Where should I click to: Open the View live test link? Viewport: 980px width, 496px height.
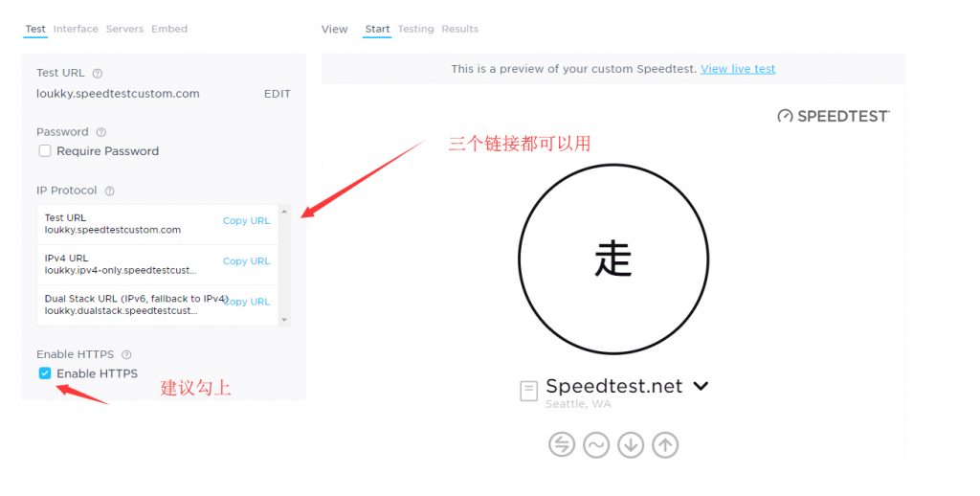tap(738, 69)
